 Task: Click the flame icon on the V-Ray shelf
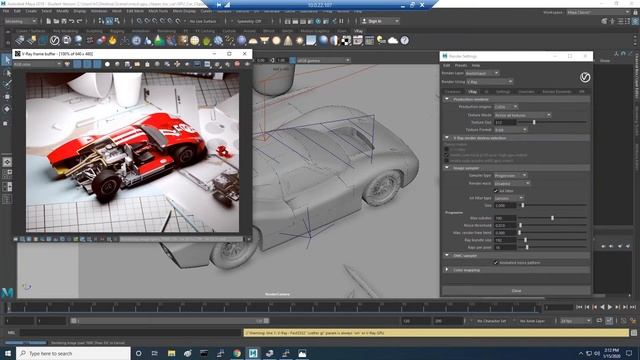click(113, 40)
